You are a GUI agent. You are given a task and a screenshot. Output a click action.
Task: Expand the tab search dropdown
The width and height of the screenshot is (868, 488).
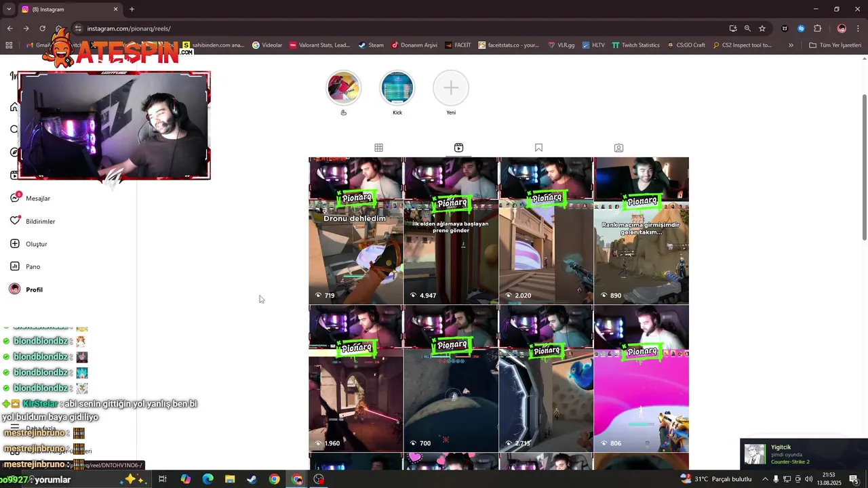tap(9, 9)
